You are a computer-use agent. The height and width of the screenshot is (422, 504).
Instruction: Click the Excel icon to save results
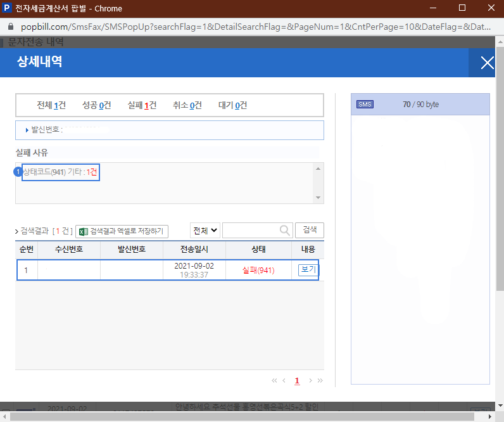[83, 231]
